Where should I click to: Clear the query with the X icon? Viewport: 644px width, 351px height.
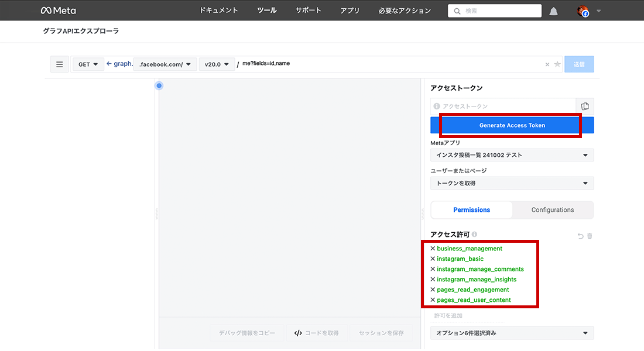(547, 64)
